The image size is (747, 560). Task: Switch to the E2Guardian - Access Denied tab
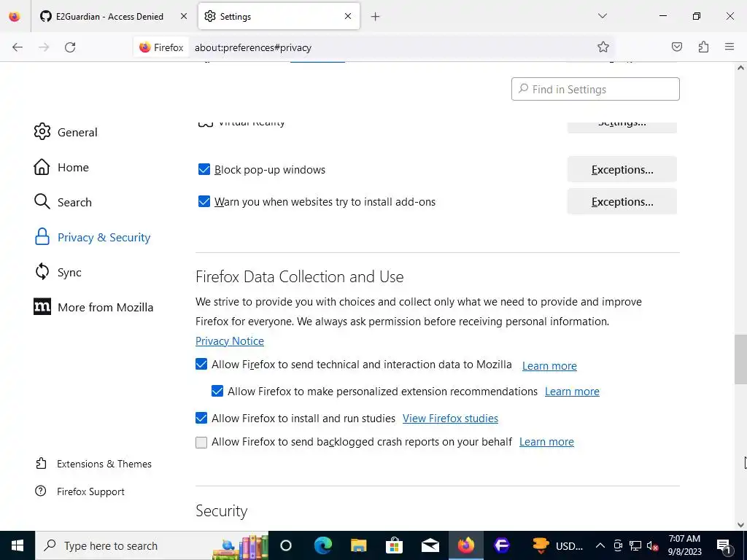pos(114,17)
